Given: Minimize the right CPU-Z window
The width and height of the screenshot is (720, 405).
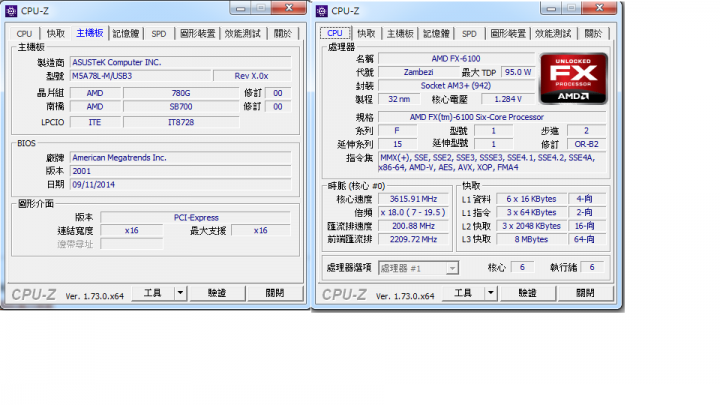Looking at the screenshot, I should [551, 8].
